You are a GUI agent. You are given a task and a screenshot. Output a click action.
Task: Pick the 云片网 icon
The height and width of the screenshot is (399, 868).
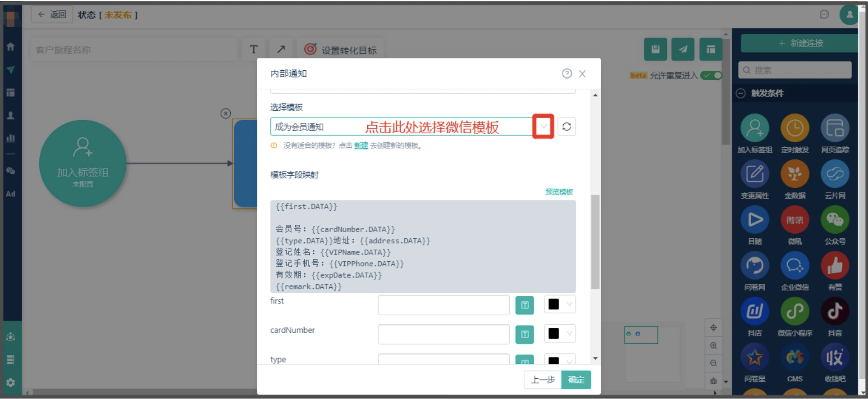coord(835,174)
